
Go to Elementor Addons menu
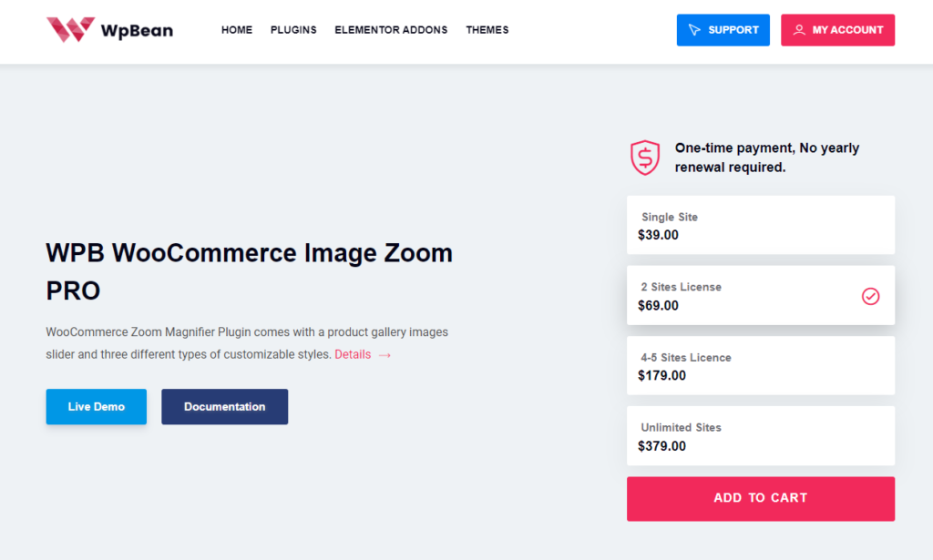pos(391,30)
